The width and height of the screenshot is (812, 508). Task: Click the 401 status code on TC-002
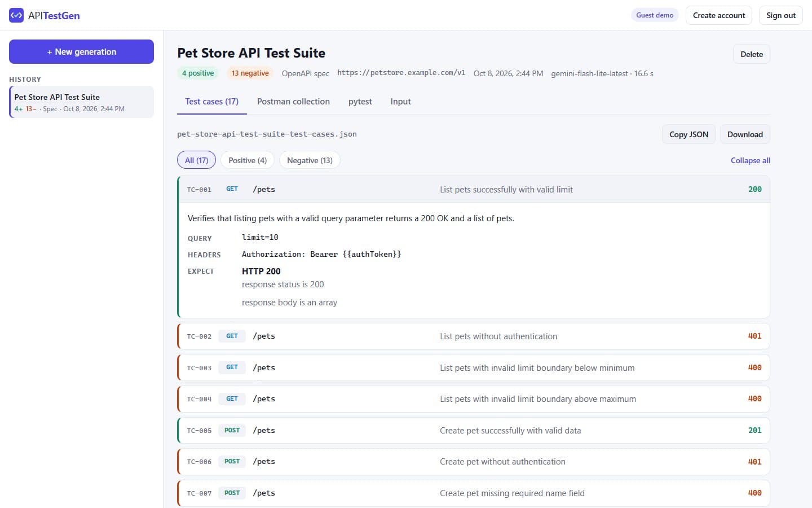coord(755,336)
